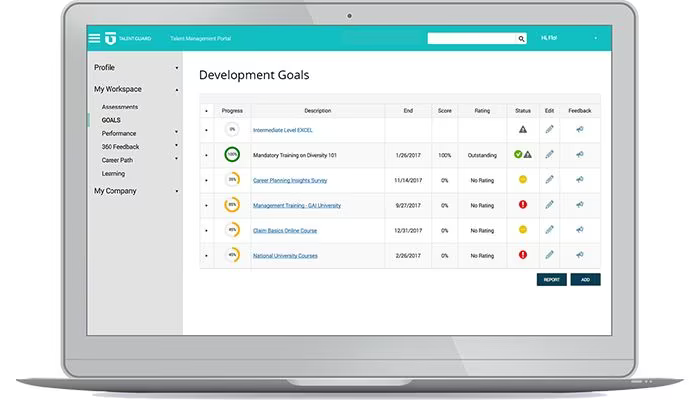
Task: Expand the Performance submenu arrow
Action: (x=177, y=132)
